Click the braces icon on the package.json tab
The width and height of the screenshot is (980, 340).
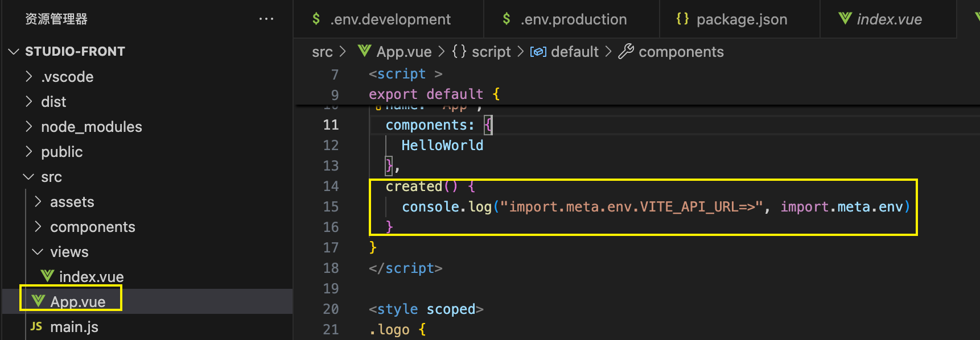pyautogui.click(x=682, y=19)
